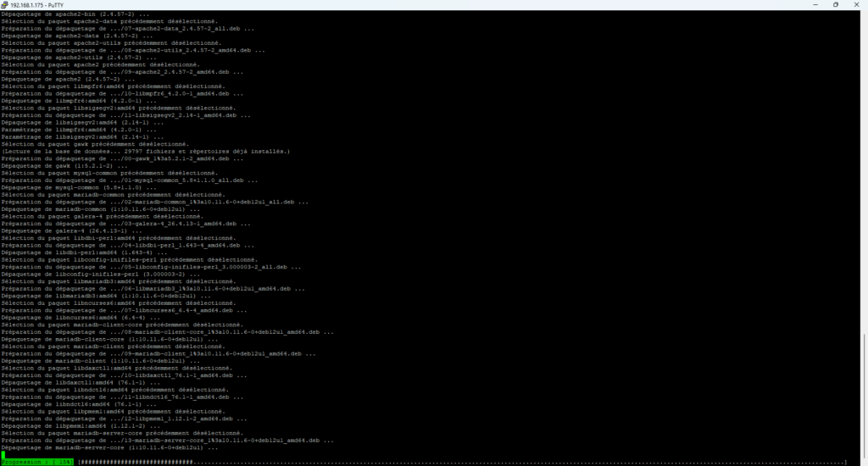Click line containing '09-mariadb-client_1%3a10.11.6' deb file

159,353
